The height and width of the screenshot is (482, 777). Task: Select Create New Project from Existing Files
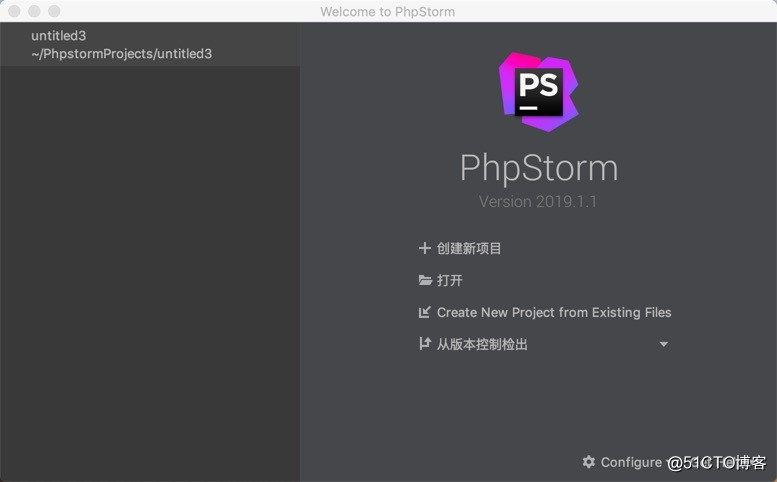[x=554, y=313]
